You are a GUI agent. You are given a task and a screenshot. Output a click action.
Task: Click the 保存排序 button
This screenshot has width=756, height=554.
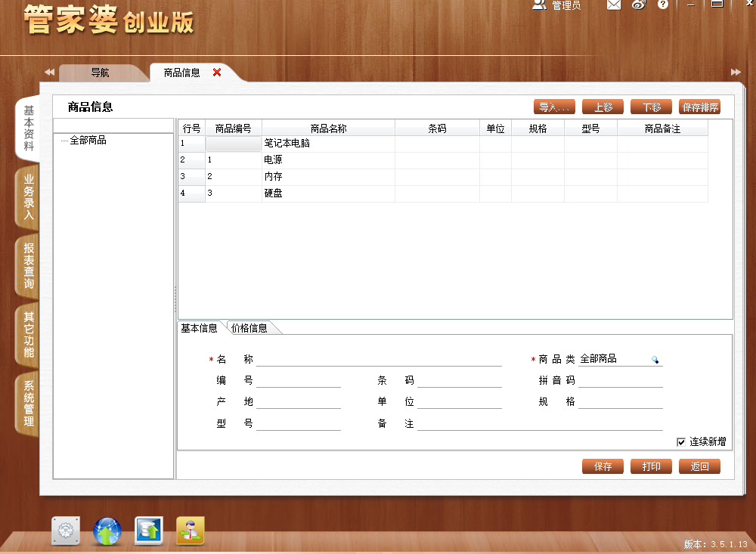point(699,107)
